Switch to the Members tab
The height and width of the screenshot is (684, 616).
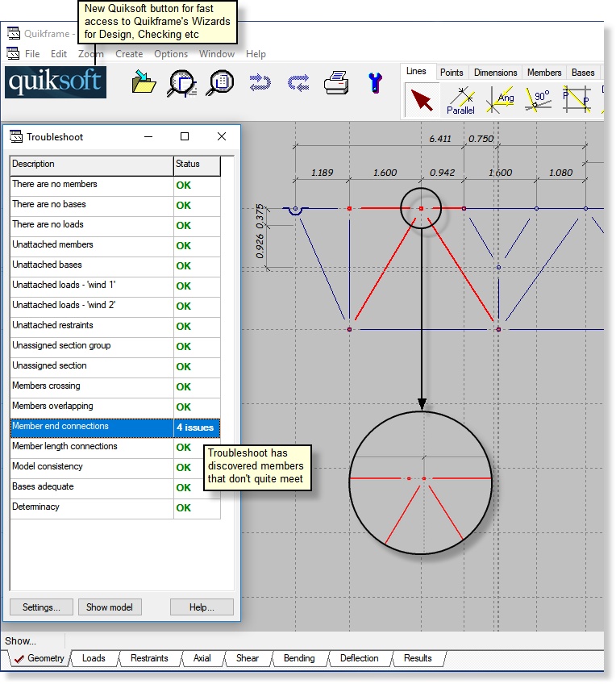(x=544, y=73)
